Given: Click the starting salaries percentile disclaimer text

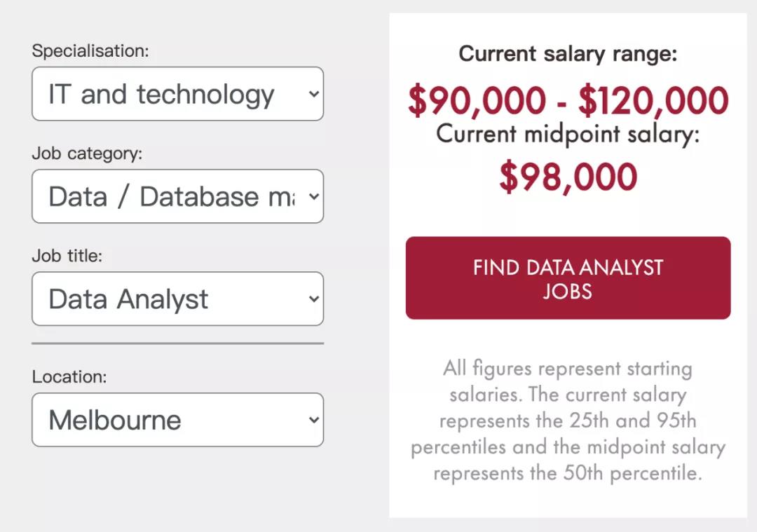Looking at the screenshot, I should (568, 421).
